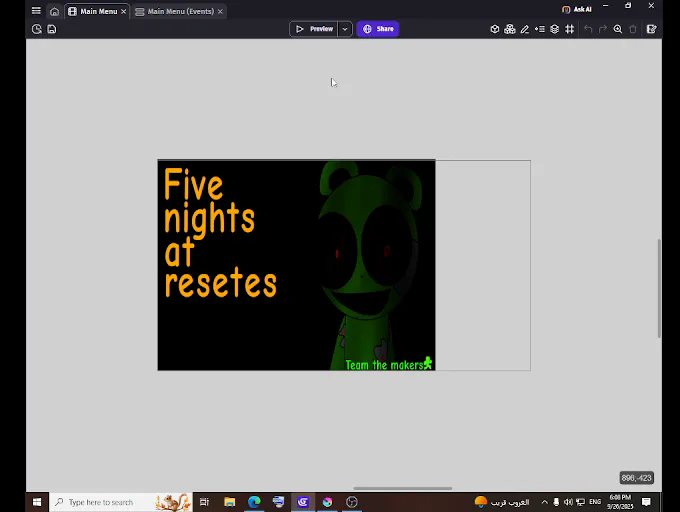Show hidden system tray icons
The image size is (680, 512).
point(545,502)
